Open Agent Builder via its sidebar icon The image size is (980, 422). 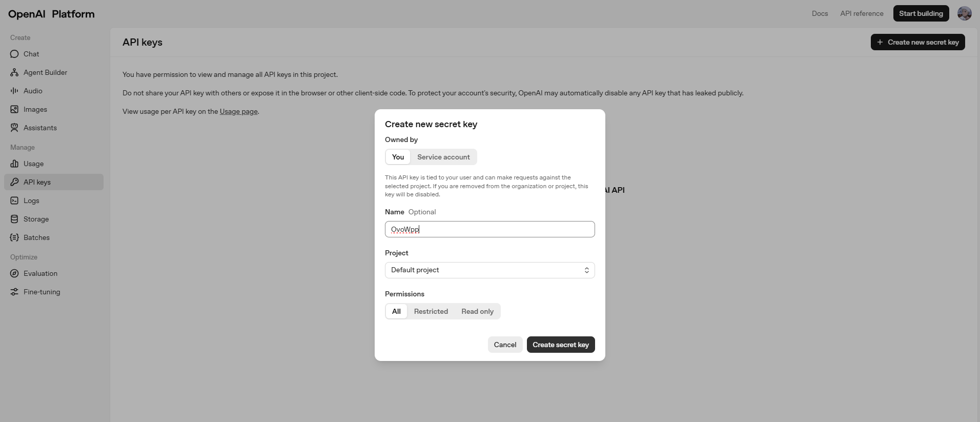[14, 72]
